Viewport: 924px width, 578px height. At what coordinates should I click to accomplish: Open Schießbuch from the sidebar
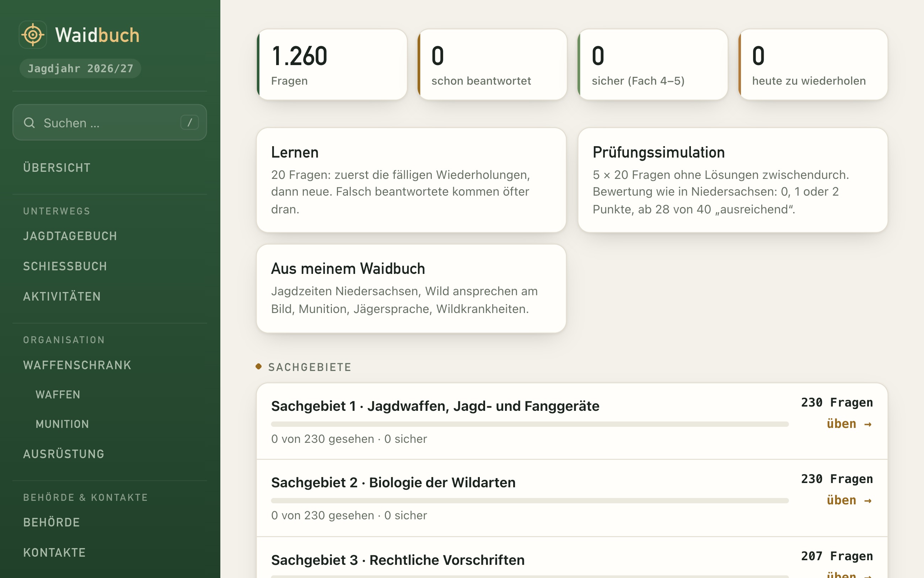(x=65, y=266)
